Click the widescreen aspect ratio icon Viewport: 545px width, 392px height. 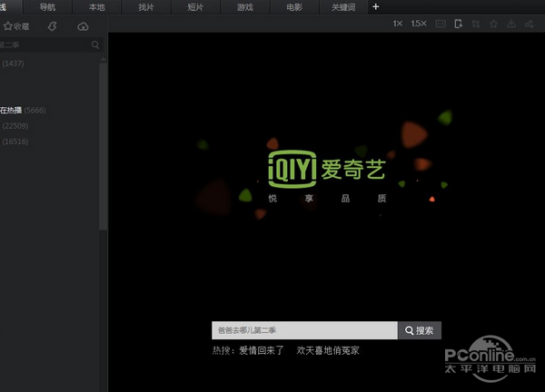tap(441, 24)
